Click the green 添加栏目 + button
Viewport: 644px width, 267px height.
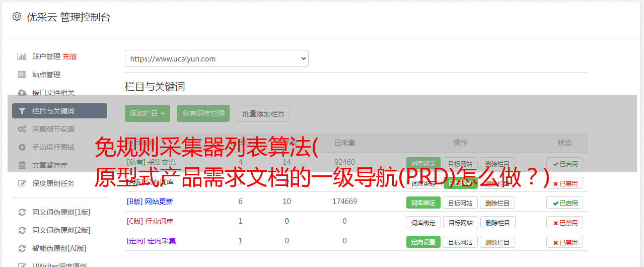148,113
